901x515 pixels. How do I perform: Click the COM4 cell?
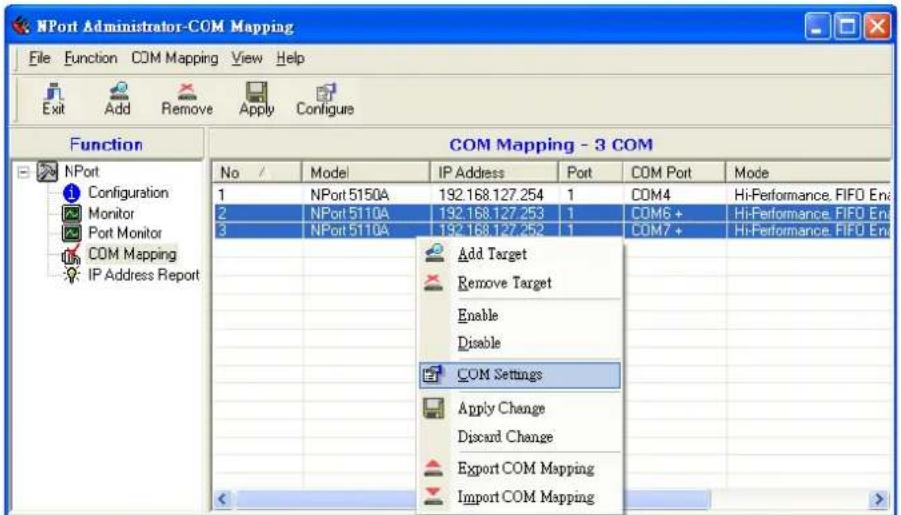(x=650, y=195)
